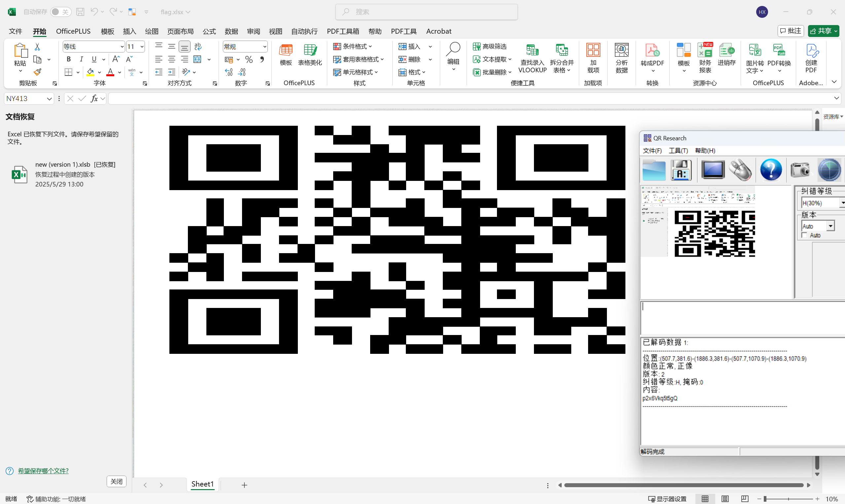Click blue help question icon in QR Research
Viewport: 845px width, 504px height.
(771, 170)
